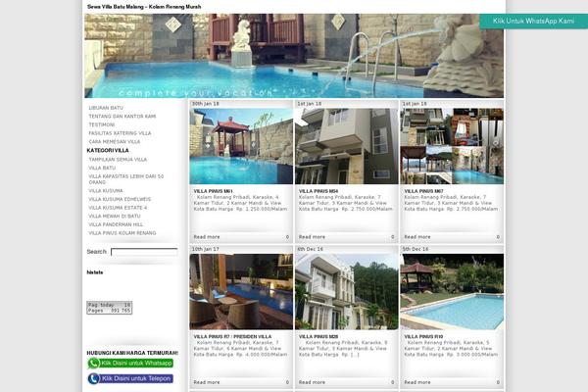Open Villa Pinus M28 thumbnail image
The height and width of the screenshot is (392, 588).
pos(347,292)
